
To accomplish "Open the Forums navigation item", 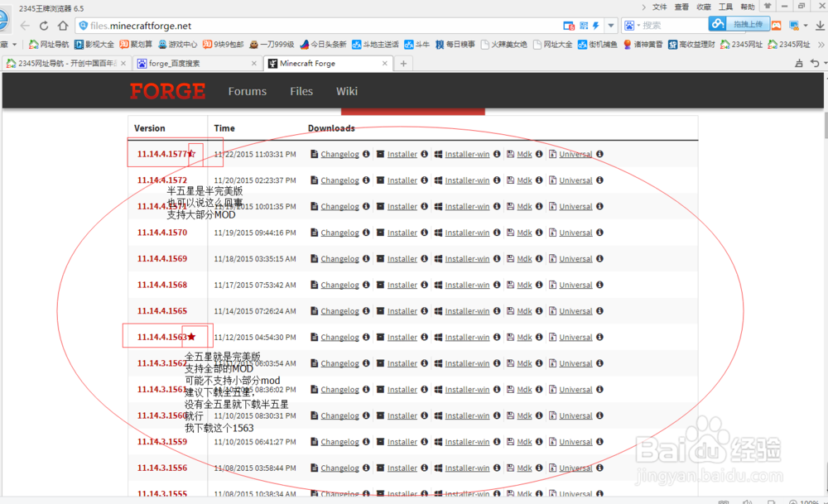I will click(x=247, y=91).
